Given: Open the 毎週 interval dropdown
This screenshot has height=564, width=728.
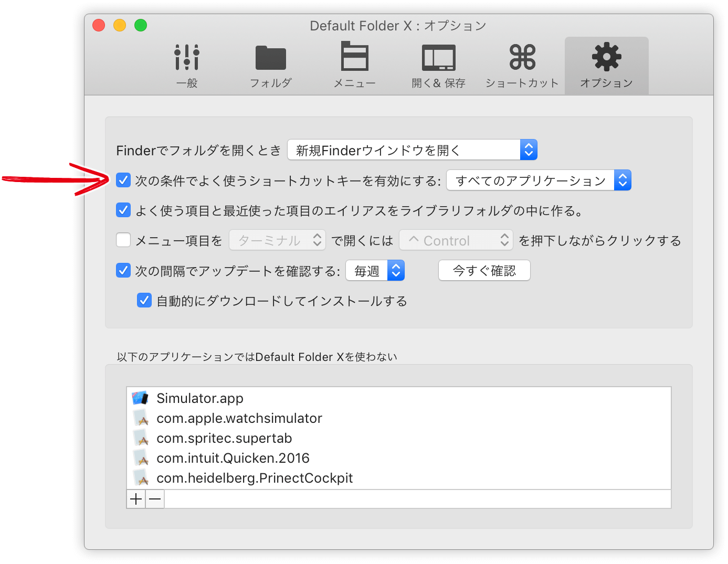Looking at the screenshot, I should click(x=375, y=271).
